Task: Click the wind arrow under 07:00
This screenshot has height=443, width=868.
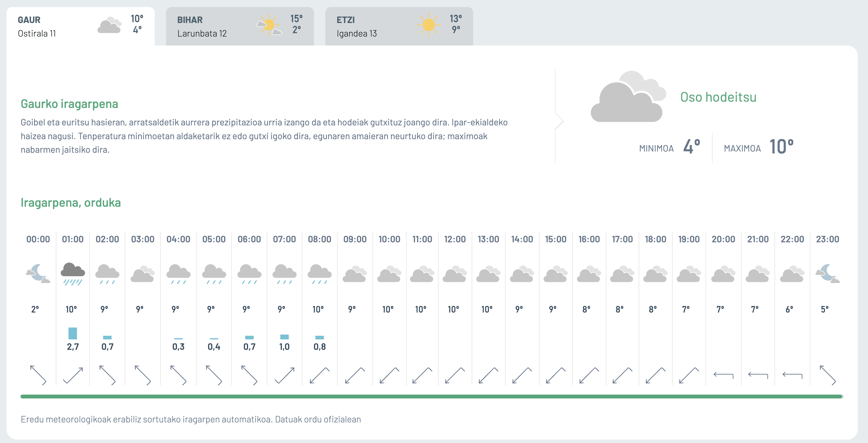Action: click(284, 375)
